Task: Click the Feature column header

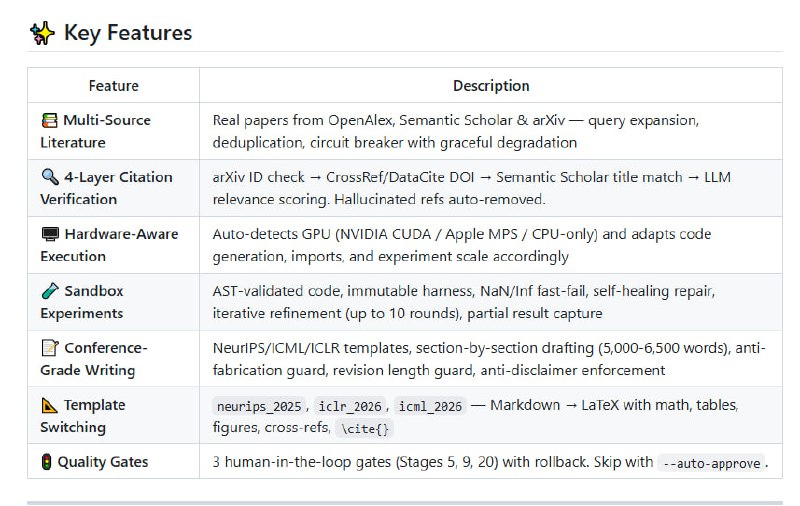Action: [x=113, y=86]
